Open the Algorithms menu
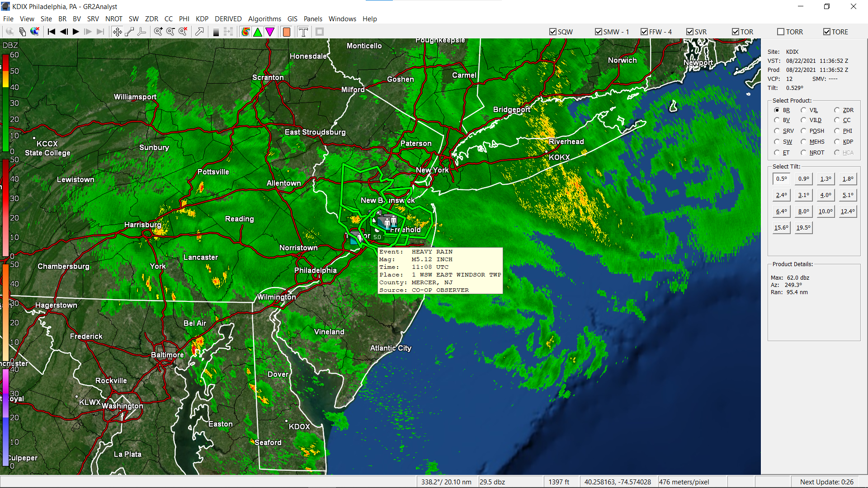This screenshot has height=488, width=868. click(x=264, y=19)
